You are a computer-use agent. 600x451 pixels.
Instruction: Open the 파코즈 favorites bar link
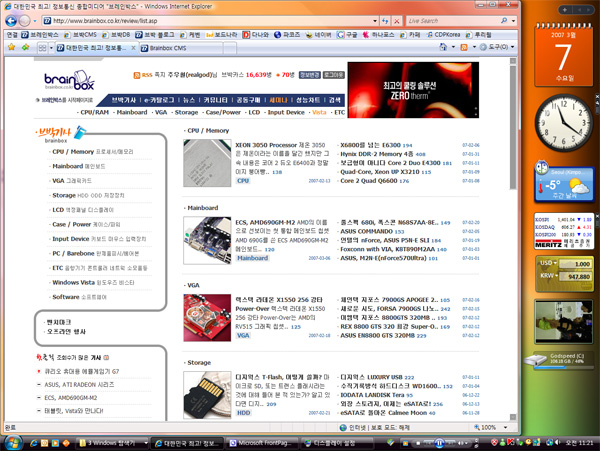(287, 35)
